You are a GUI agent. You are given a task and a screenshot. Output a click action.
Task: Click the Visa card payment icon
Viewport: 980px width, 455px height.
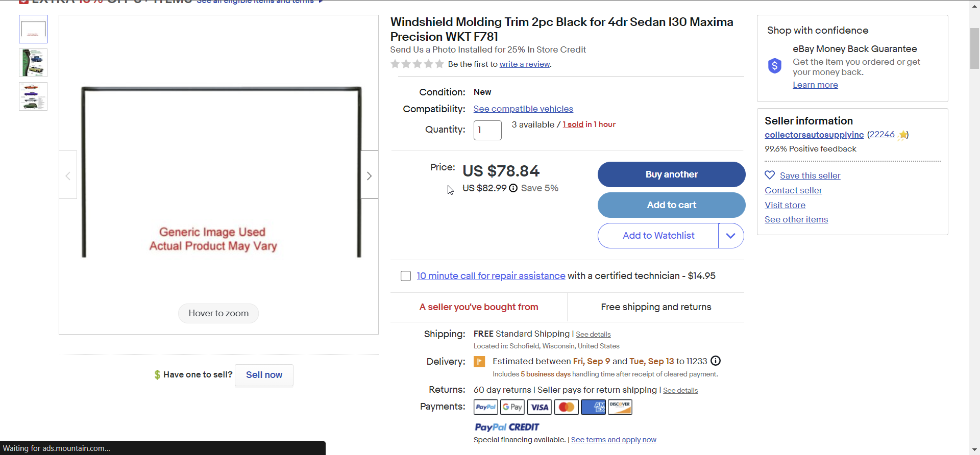coord(539,407)
